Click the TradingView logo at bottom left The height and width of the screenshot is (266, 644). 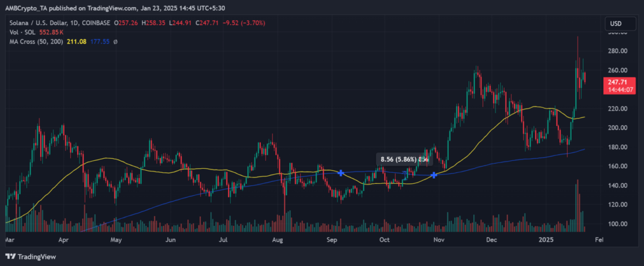pyautogui.click(x=31, y=256)
